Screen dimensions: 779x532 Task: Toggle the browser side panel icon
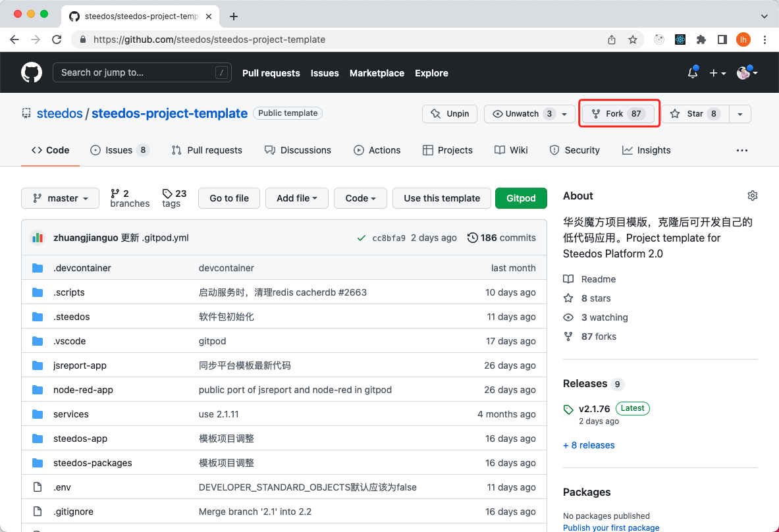point(722,40)
